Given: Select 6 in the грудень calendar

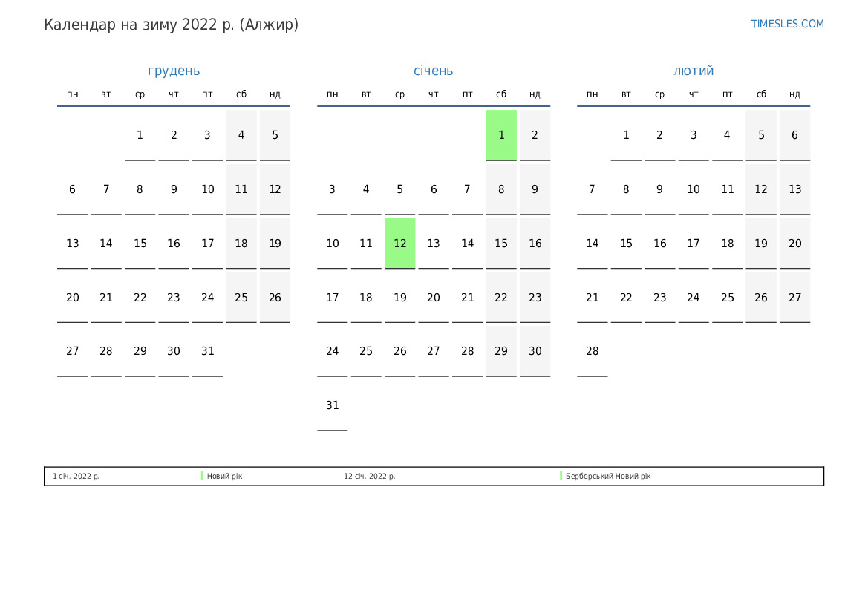Looking at the screenshot, I should pyautogui.click(x=73, y=189).
